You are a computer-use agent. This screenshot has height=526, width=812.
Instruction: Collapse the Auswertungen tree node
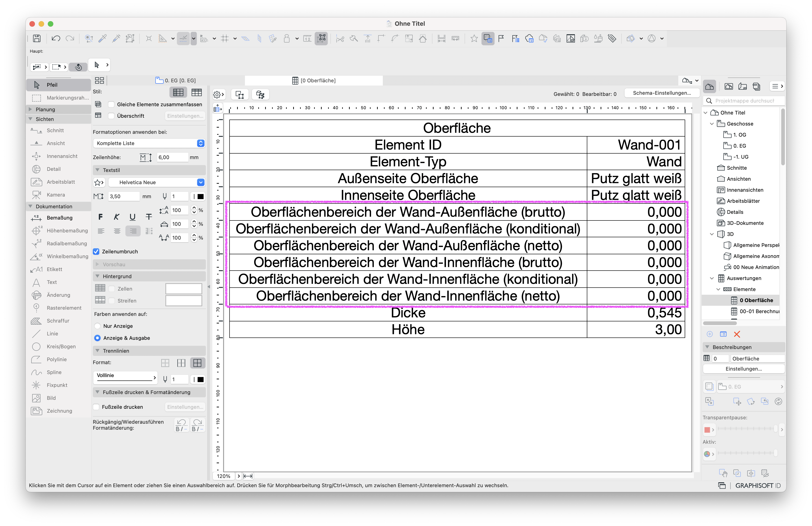coord(712,278)
